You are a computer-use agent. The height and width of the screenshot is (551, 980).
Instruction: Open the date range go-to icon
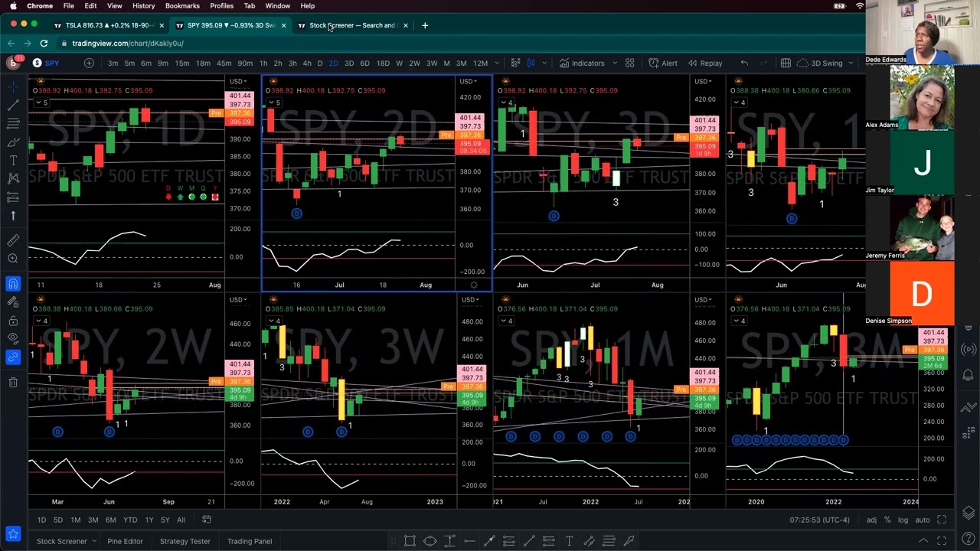[206, 520]
